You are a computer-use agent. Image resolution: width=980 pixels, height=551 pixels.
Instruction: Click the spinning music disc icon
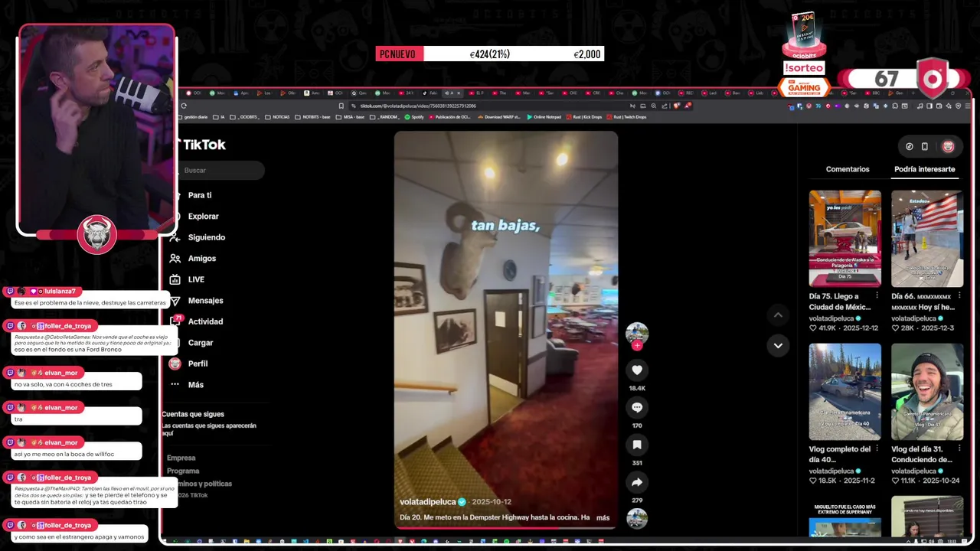click(637, 519)
